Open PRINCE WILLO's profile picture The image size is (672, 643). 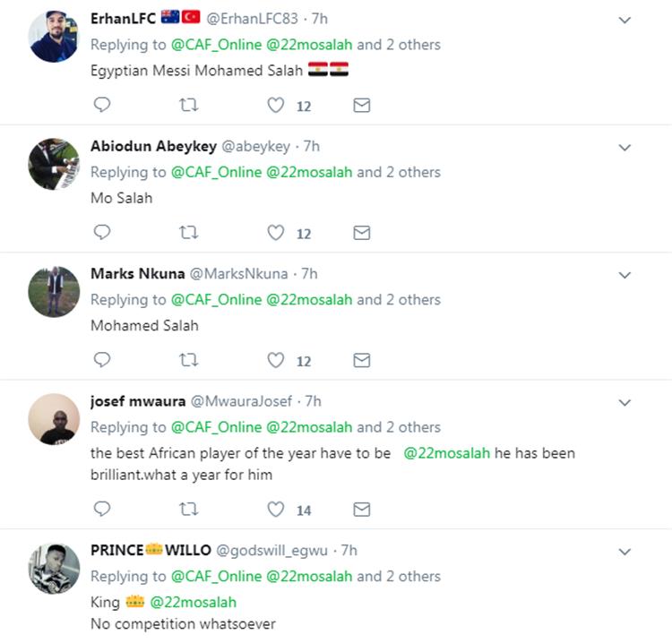click(x=54, y=569)
